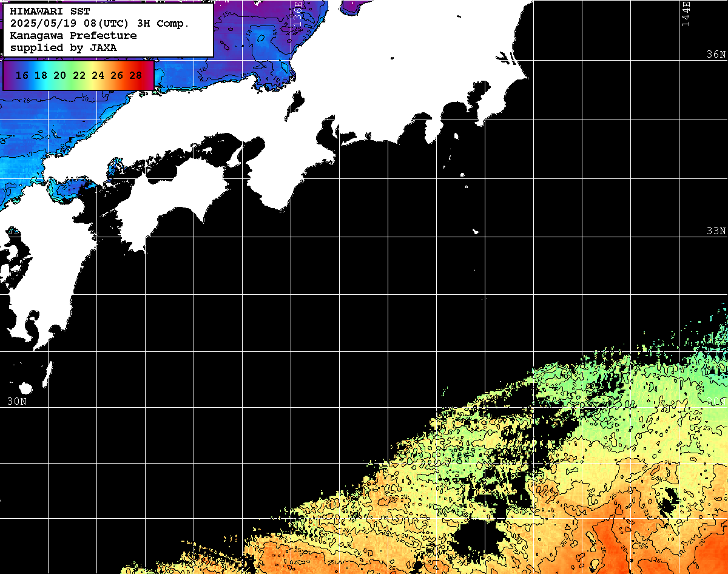The image size is (728, 574).
Task: Click the "Kanagawa Prefecture" text line
Action: [x=73, y=35]
